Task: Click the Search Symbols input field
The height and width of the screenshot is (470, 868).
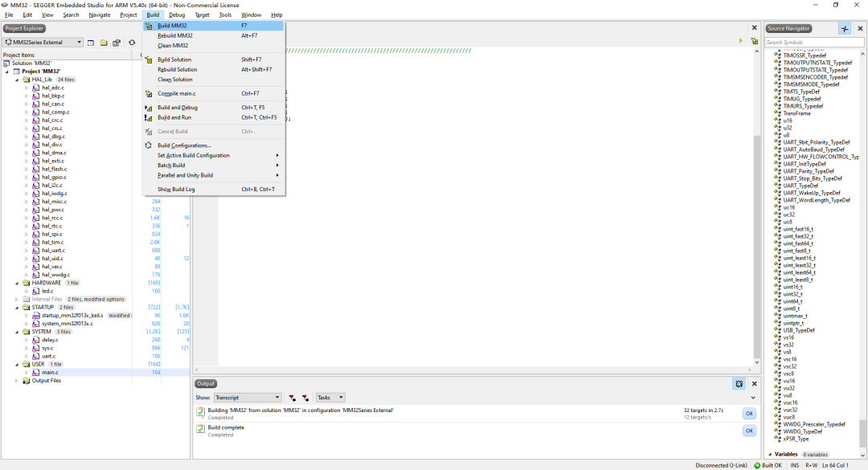Action: [814, 43]
